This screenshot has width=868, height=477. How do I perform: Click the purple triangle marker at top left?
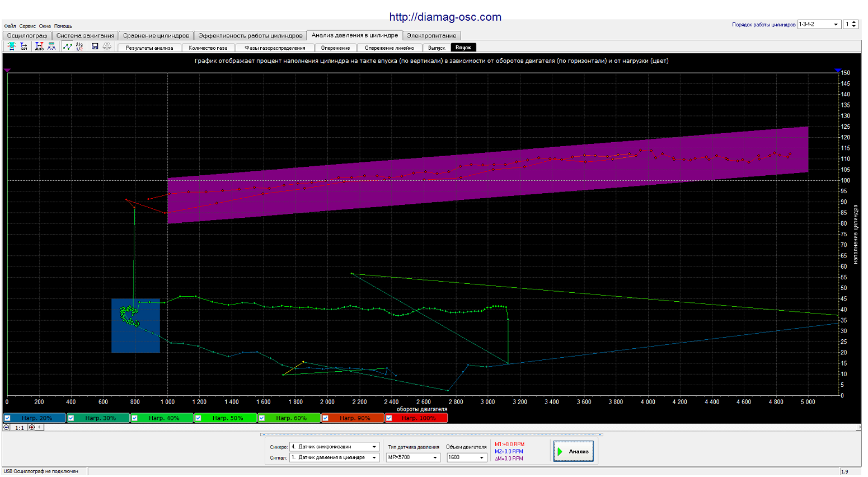tap(7, 71)
